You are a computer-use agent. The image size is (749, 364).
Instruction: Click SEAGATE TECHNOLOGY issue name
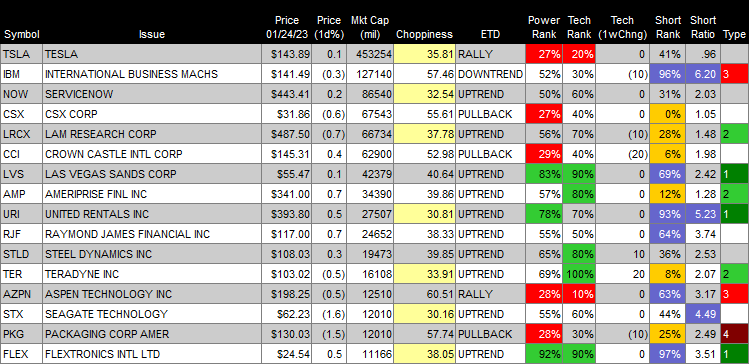coord(106,314)
